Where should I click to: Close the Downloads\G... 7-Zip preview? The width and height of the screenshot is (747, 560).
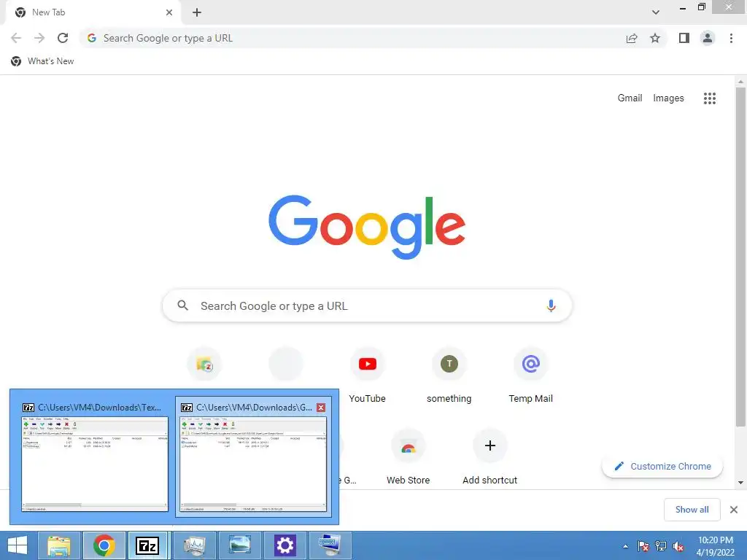click(x=321, y=408)
